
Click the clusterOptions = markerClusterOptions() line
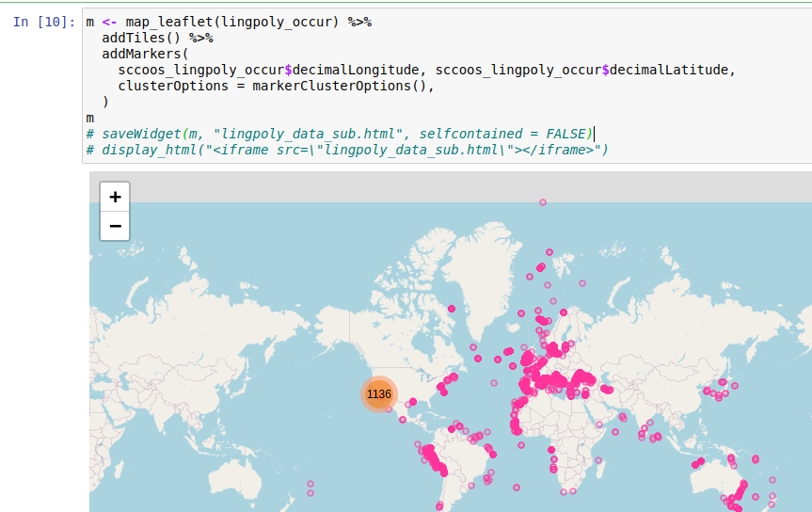point(276,86)
